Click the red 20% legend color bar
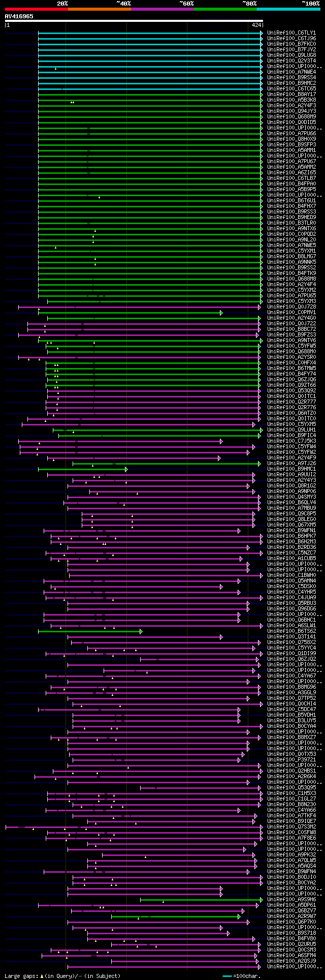The image size is (325, 980). [x=36, y=9]
